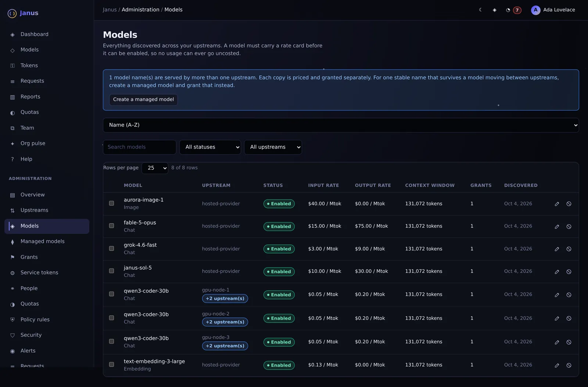Viewport: 588px width, 387px height.
Task: Click the Create a managed model button
Action: pos(143,100)
